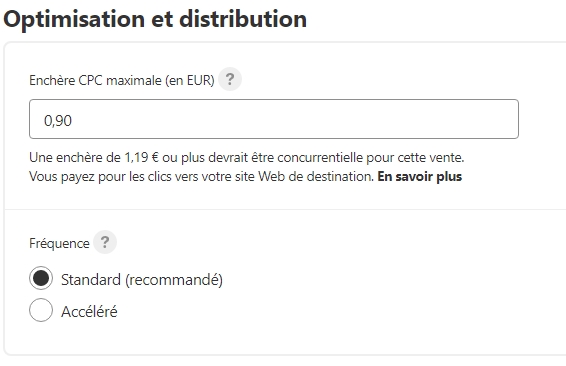Select the Standard (recommandé) radio button
566x366 pixels.
point(41,278)
